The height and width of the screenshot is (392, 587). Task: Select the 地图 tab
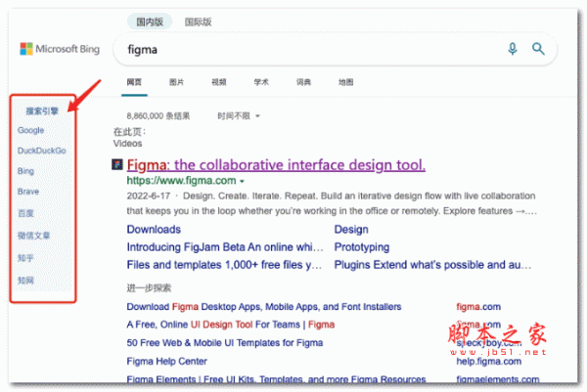(345, 82)
